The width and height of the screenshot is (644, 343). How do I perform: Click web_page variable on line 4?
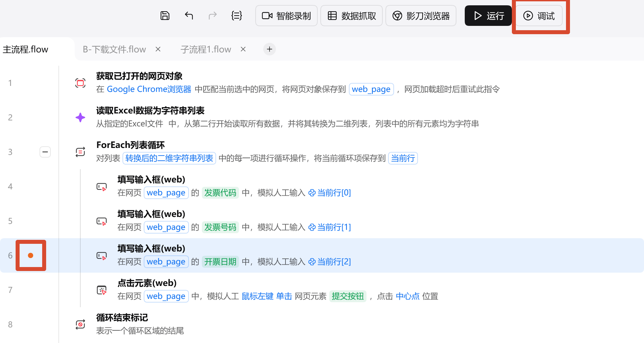click(166, 193)
